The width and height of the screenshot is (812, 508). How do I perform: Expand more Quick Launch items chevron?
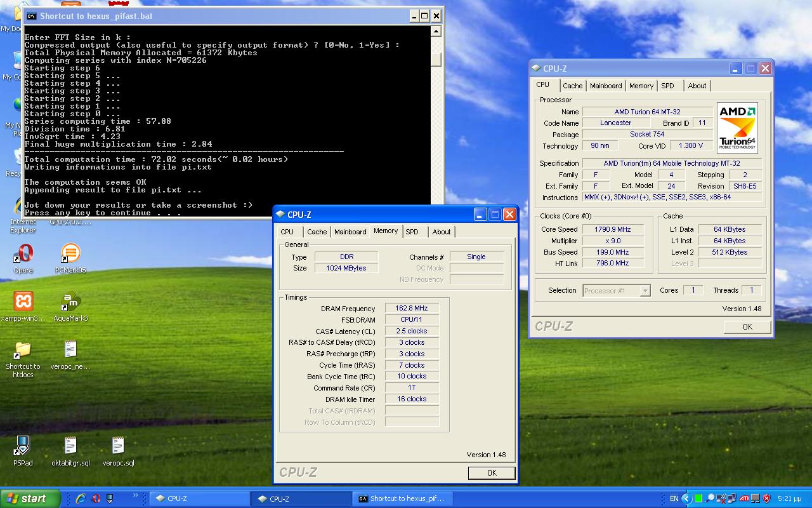pos(136,495)
